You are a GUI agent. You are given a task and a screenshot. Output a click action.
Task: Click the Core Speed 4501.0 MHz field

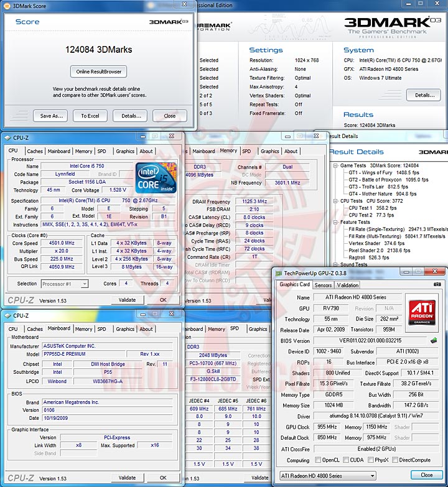coord(62,243)
